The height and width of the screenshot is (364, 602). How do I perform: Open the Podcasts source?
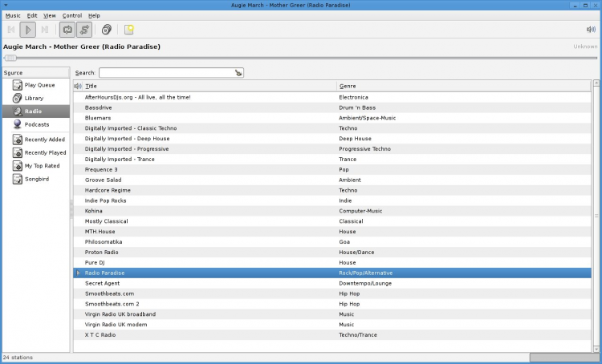click(x=35, y=124)
